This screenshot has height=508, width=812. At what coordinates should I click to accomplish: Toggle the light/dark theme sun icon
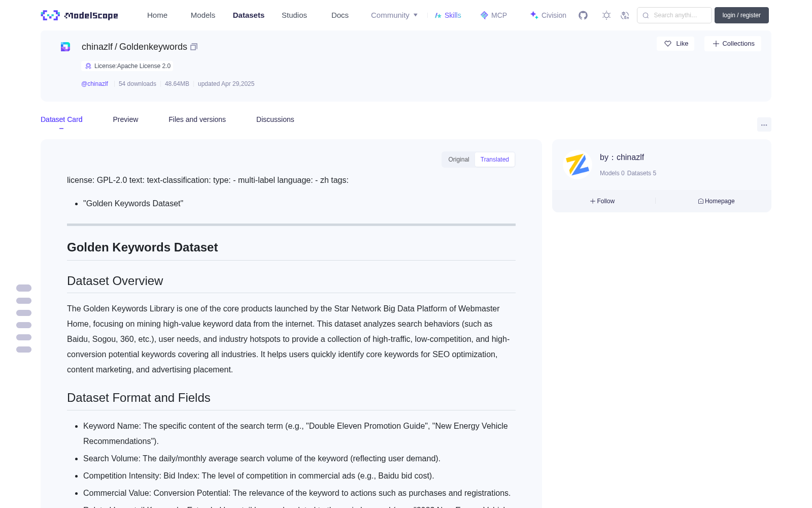coord(606,15)
